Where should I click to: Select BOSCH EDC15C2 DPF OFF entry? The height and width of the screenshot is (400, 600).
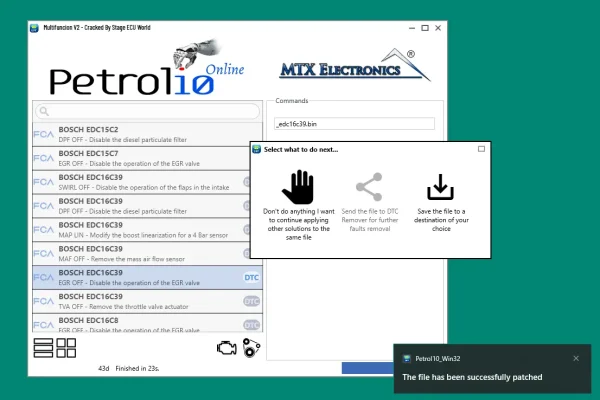pyautogui.click(x=140, y=134)
